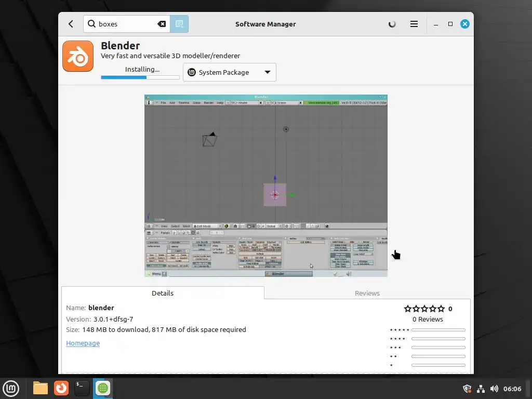Click the search magnifier icon

[91, 24]
